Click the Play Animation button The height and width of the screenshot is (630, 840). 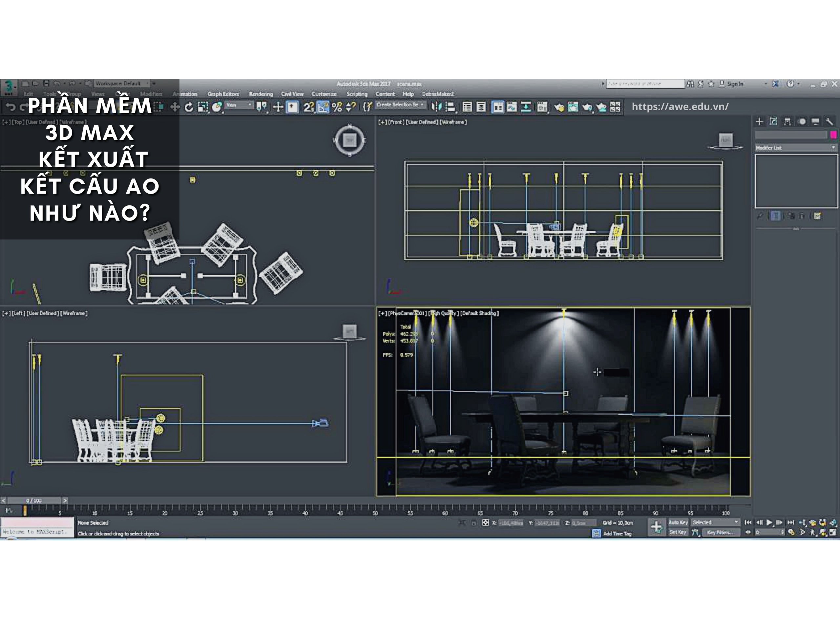[769, 522]
